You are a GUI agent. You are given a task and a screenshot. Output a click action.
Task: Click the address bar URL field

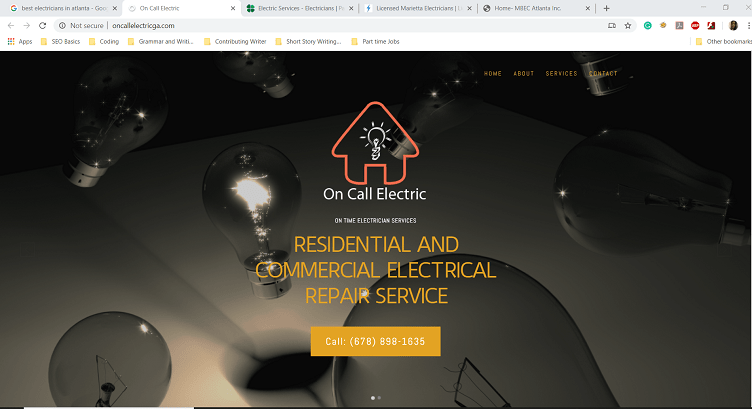[336, 26]
